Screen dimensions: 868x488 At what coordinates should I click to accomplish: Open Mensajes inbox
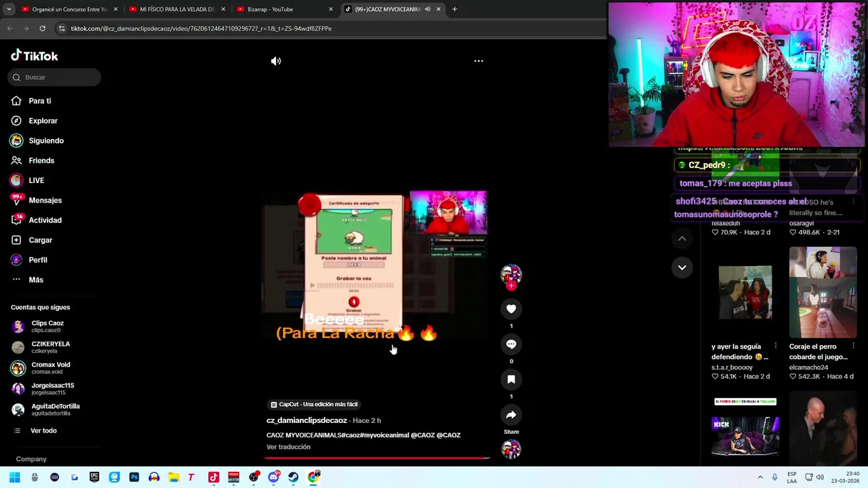coord(45,200)
